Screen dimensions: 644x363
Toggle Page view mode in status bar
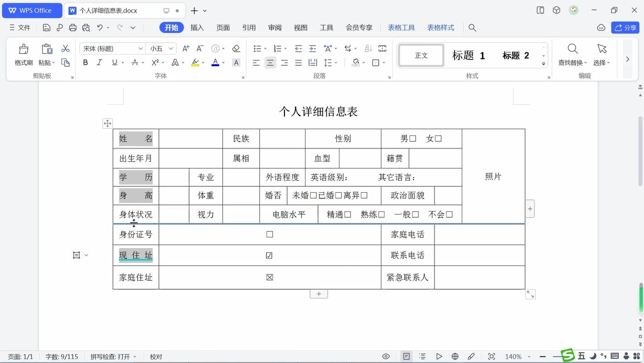[406, 356]
